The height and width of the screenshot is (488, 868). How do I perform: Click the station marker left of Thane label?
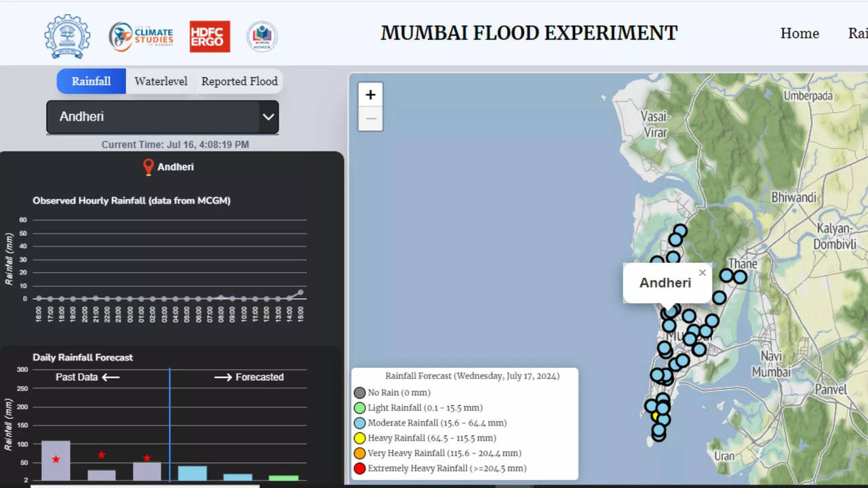click(726, 276)
